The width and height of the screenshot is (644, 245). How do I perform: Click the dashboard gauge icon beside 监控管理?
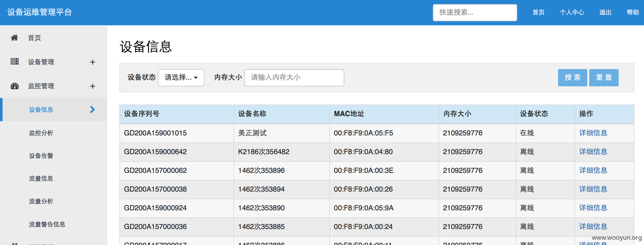point(15,86)
